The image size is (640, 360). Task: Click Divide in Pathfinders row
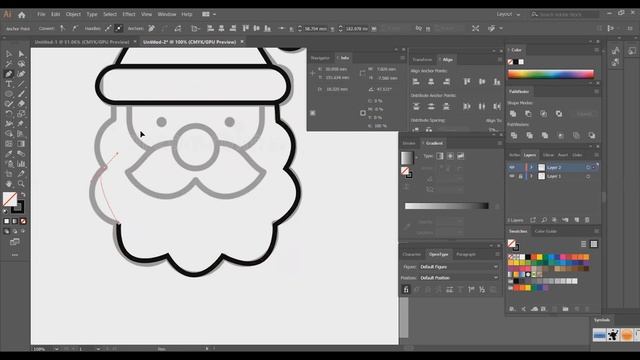click(514, 135)
